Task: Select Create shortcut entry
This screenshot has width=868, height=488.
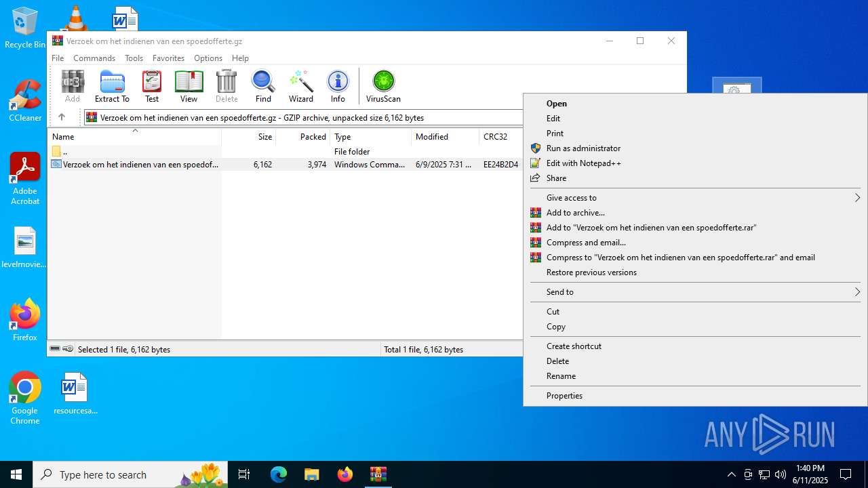Action: [695, 346]
